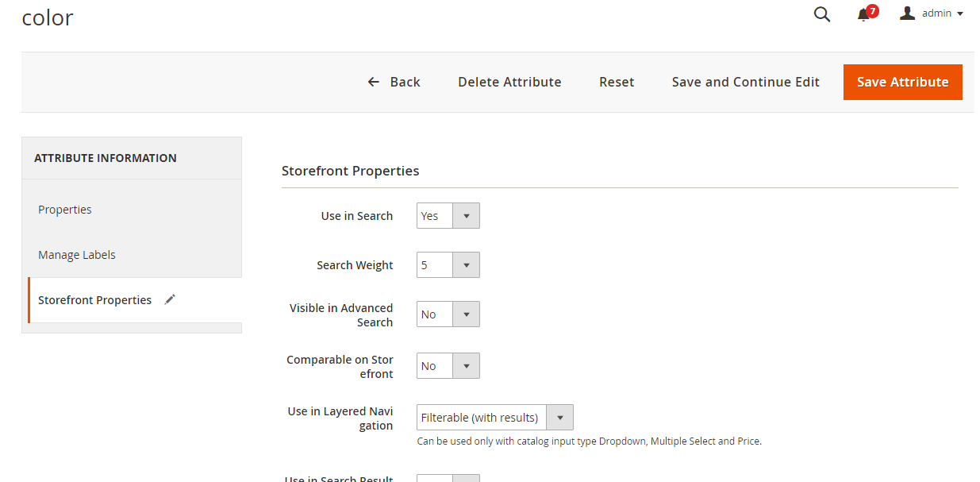Viewport: 980px width, 482px height.
Task: Click the pencil icon beside Storefront Properties
Action: [x=169, y=299]
